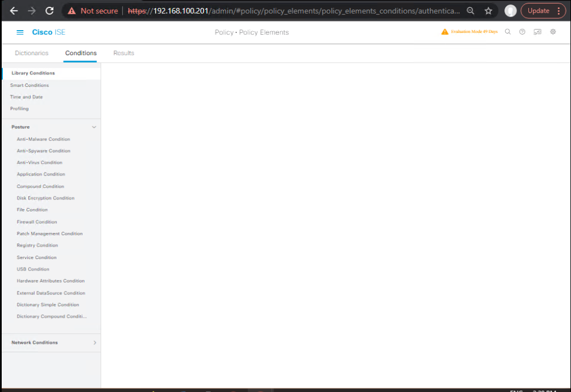
Task: Open USB Condition
Action: (x=33, y=269)
